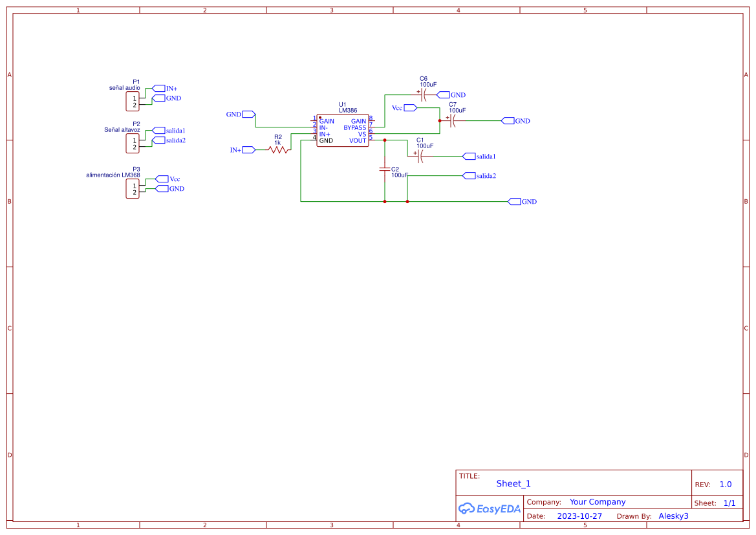Select GND flag wired to U1 pin 1
756x535 pixels.
point(249,115)
